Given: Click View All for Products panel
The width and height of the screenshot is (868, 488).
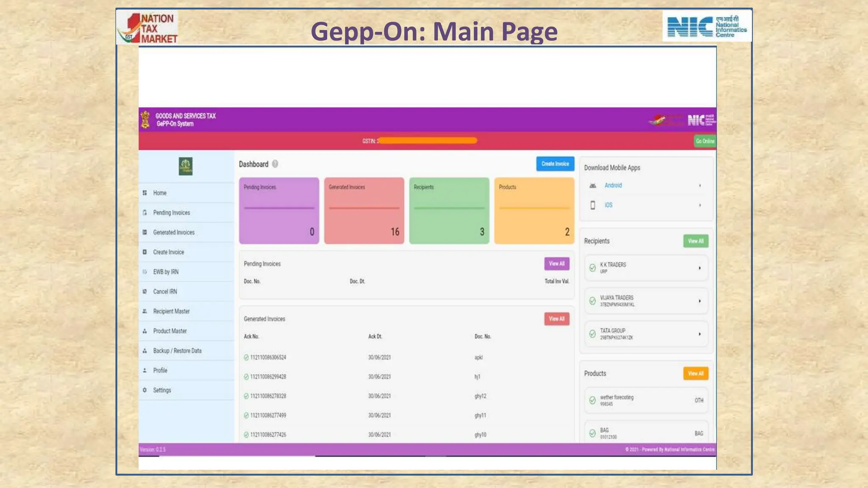Looking at the screenshot, I should (696, 373).
